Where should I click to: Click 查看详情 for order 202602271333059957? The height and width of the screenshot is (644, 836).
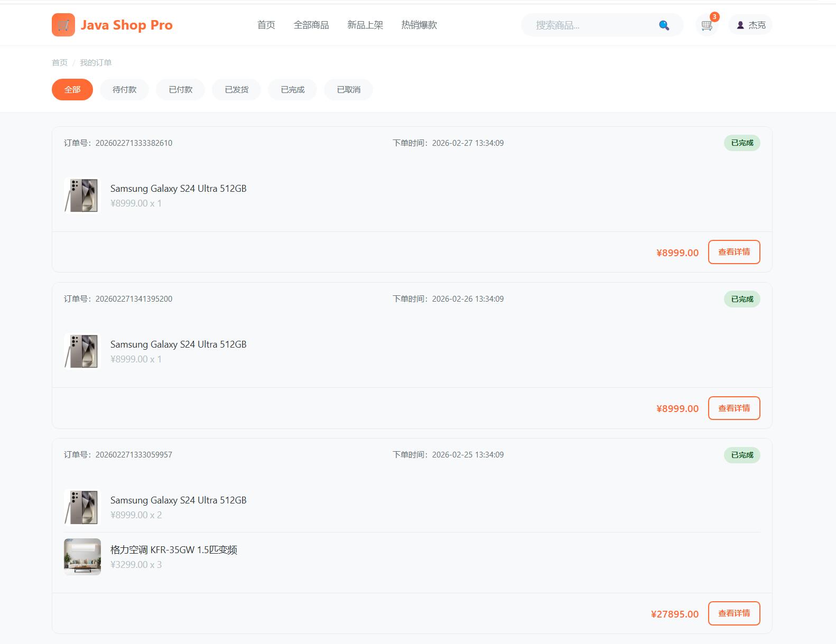734,613
